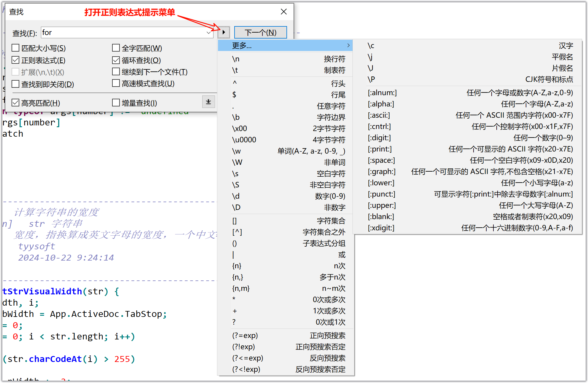588x383 pixels.
Task: Toggle the whole word match checkbox
Action: point(116,48)
